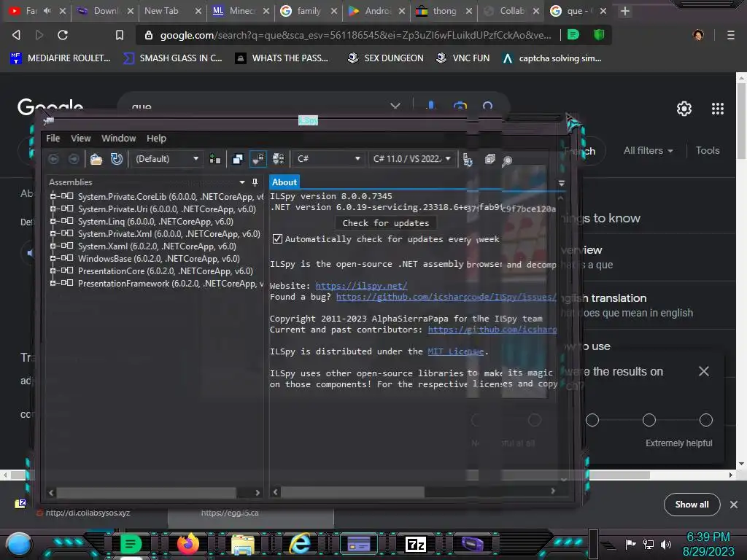Expand System.Private.CoreLib assembly node

coord(53,196)
